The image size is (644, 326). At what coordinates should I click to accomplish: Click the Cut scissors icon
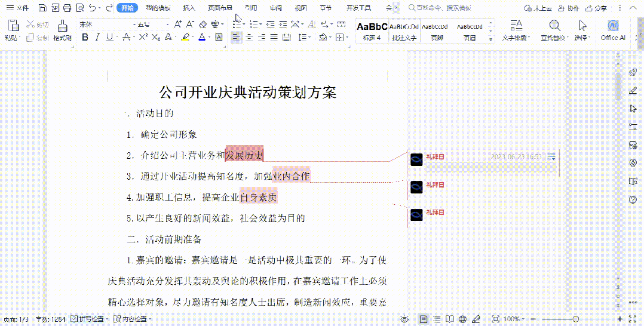click(31, 24)
